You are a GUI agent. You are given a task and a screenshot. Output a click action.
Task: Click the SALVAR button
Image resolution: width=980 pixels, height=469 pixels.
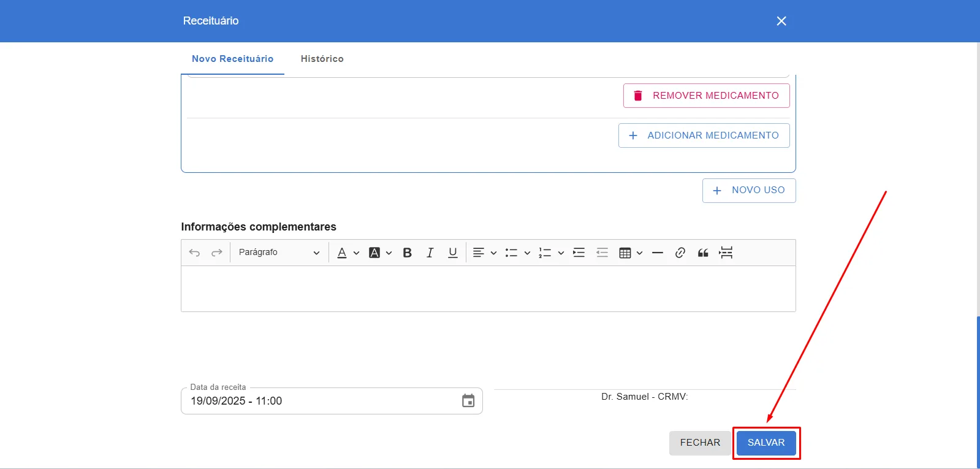(766, 443)
